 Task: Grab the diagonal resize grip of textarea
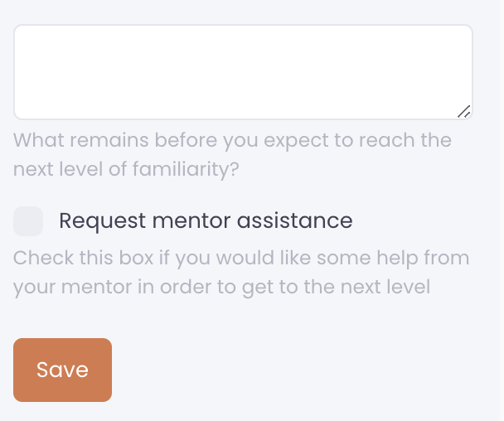pos(464,112)
